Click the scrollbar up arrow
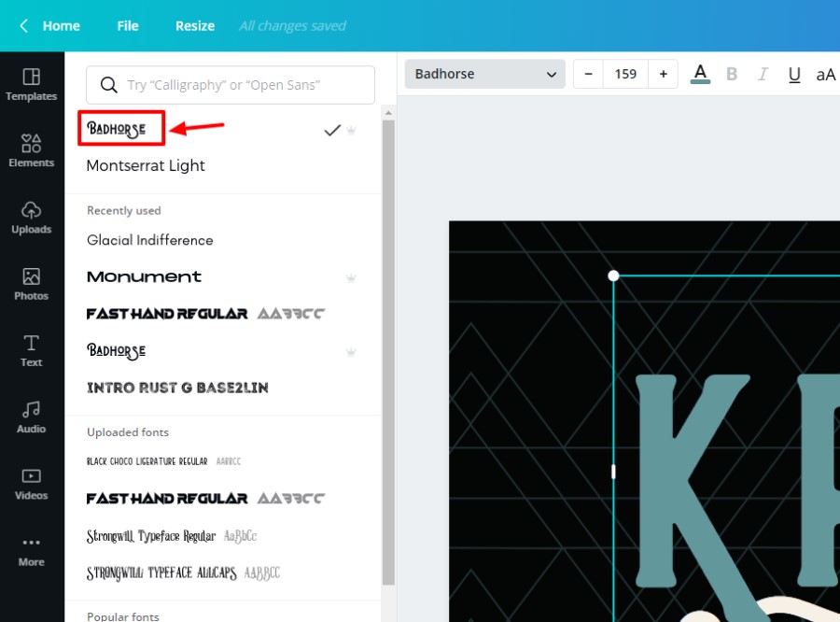 click(388, 113)
